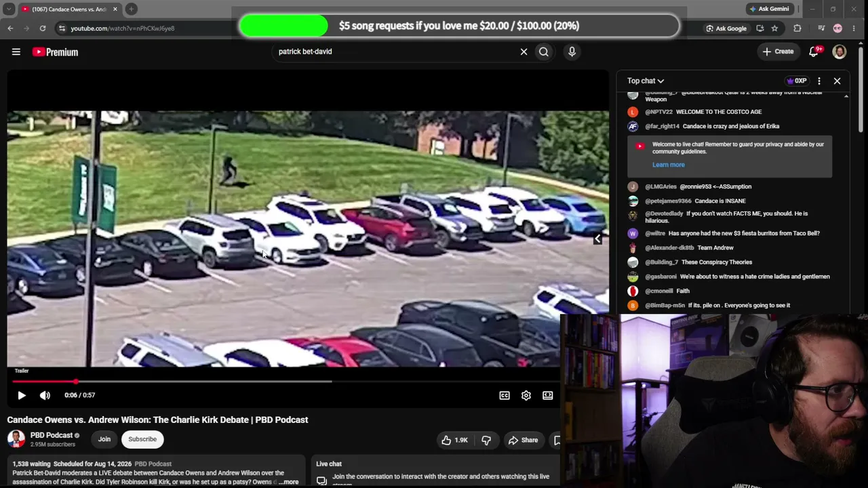Open the browser three-dot menu
Screen dimensions: 868x488
point(854,28)
